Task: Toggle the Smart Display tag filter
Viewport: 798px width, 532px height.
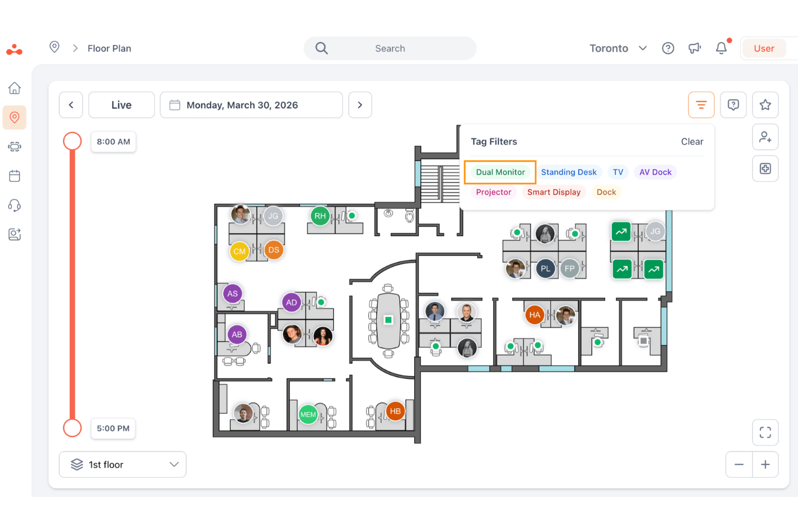Action: [554, 192]
